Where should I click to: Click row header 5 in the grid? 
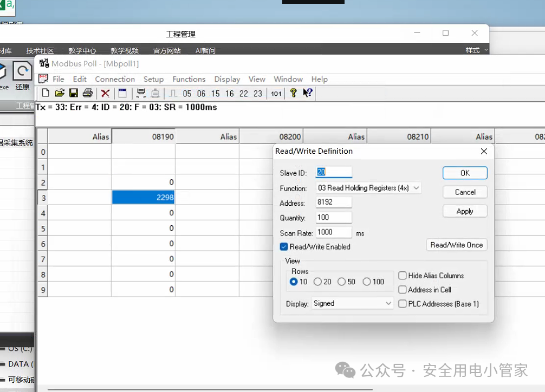[x=43, y=228]
